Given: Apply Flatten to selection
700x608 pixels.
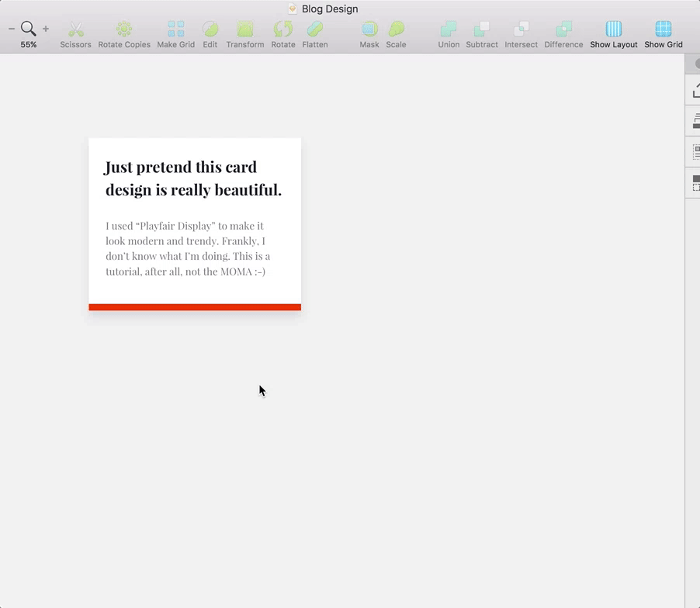Looking at the screenshot, I should click(315, 34).
